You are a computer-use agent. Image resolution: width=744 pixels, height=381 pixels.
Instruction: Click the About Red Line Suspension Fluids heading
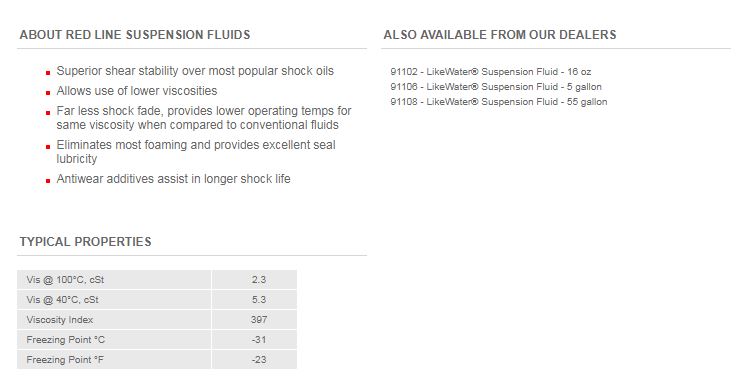coord(135,35)
